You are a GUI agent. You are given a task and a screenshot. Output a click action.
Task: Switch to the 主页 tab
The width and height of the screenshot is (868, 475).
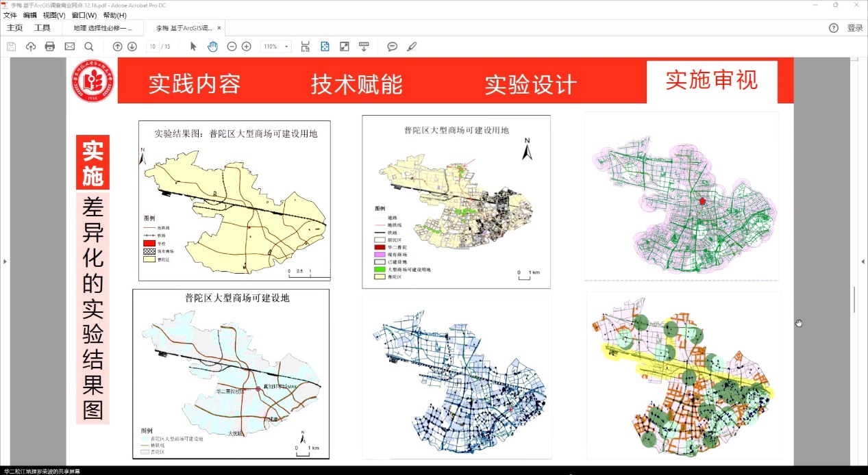click(x=15, y=28)
